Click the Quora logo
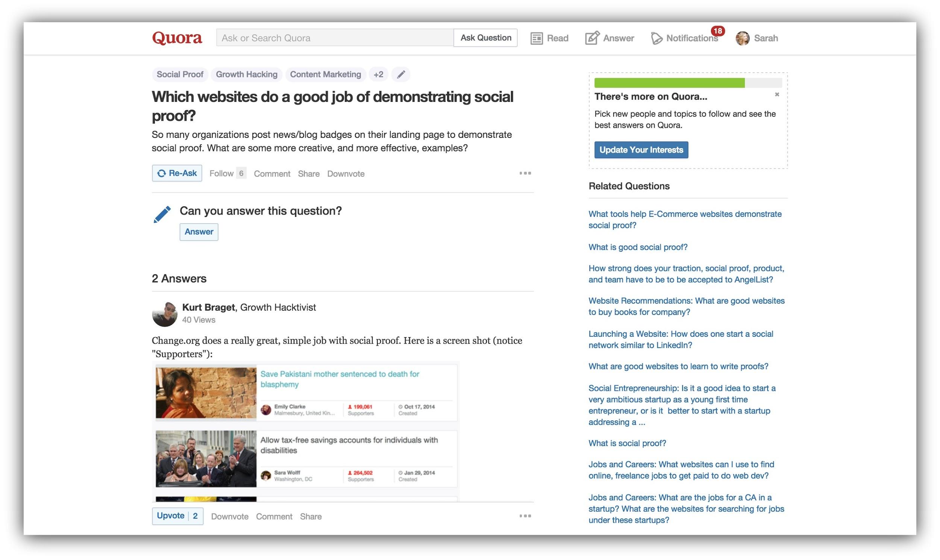Image resolution: width=940 pixels, height=560 pixels. [x=177, y=38]
